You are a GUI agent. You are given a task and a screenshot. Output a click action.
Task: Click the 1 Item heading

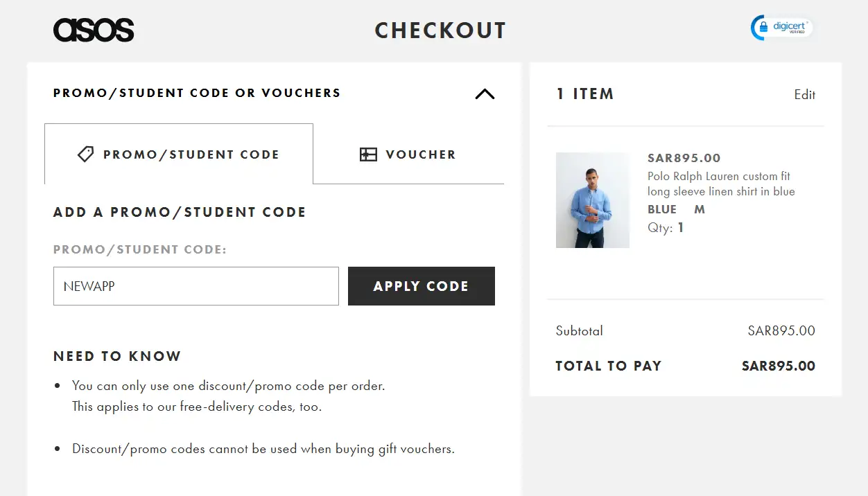pos(585,94)
